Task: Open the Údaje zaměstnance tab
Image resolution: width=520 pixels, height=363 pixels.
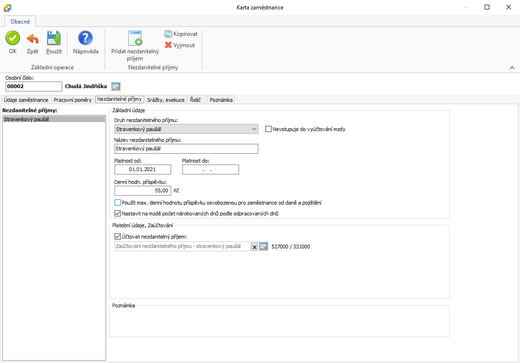Action: tap(26, 100)
